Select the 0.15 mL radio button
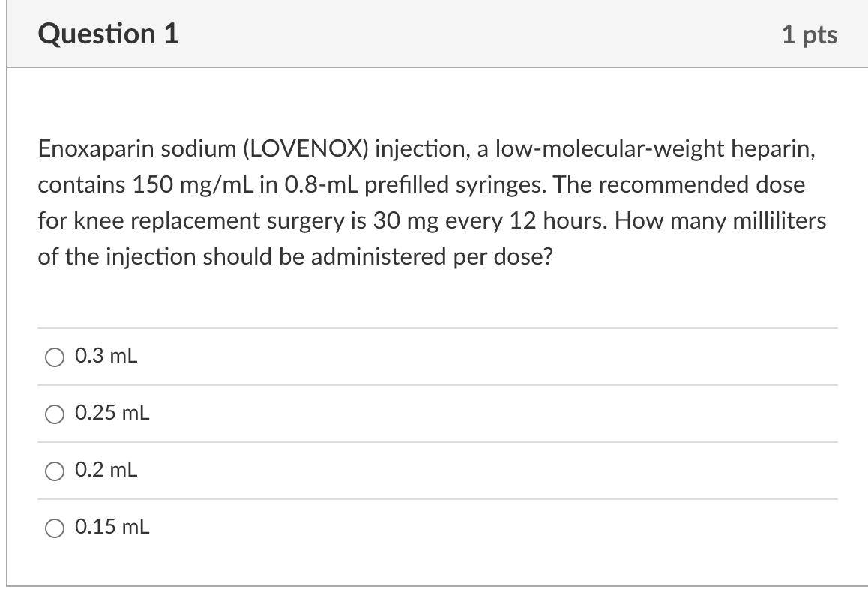This screenshot has width=868, height=589. (53, 528)
